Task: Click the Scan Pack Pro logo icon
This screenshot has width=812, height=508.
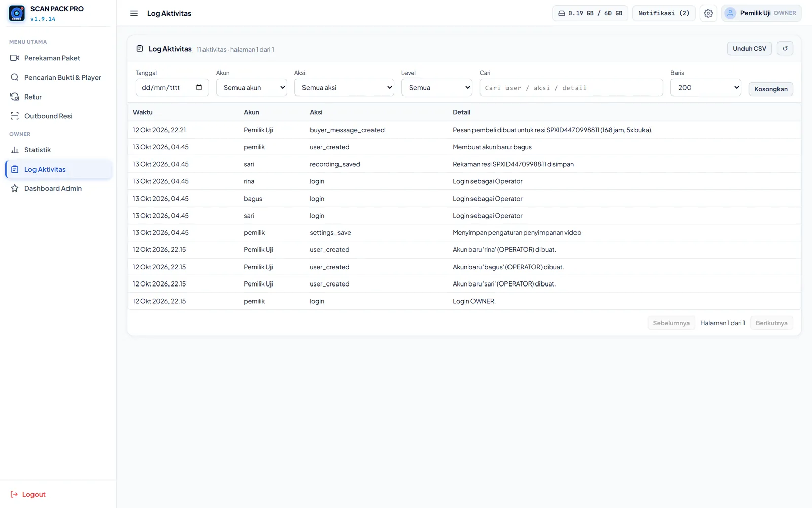Action: (x=17, y=13)
